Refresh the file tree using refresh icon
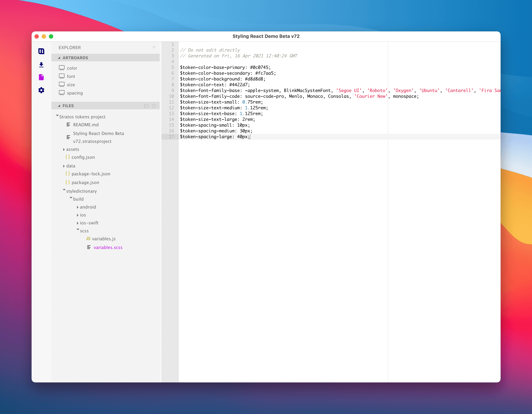 coord(154,106)
